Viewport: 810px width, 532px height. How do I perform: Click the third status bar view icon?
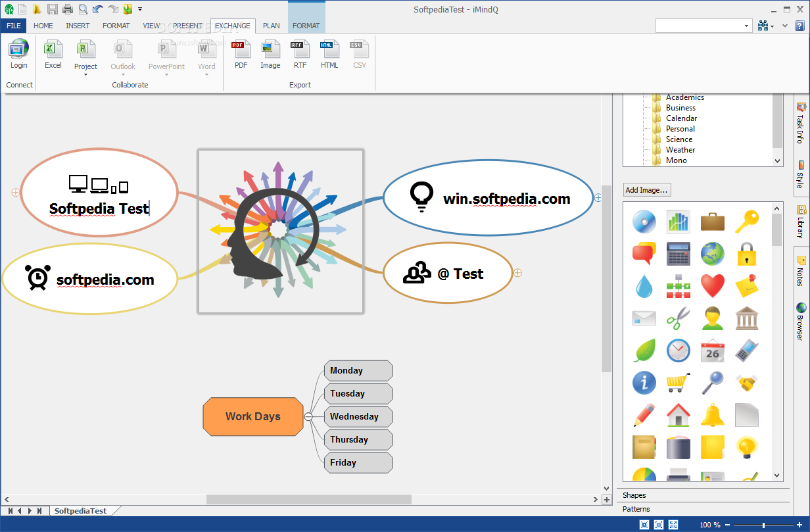coord(673,524)
